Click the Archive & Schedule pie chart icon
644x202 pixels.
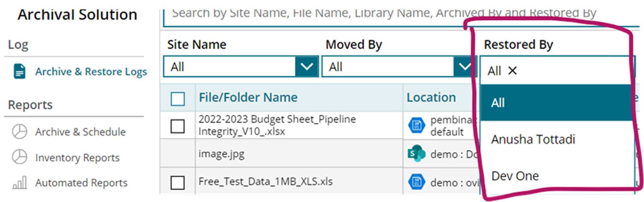(x=19, y=132)
